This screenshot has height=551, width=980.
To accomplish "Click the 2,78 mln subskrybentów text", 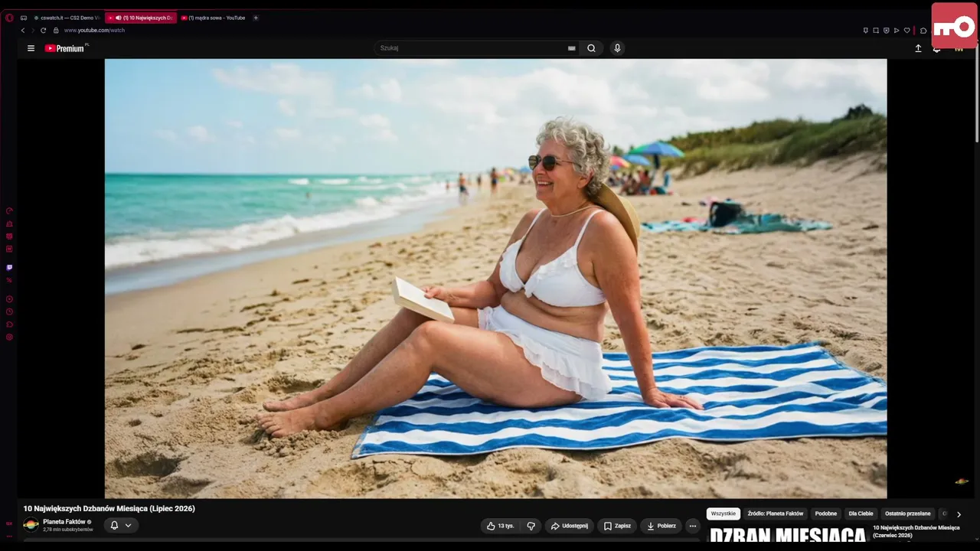I will [68, 530].
